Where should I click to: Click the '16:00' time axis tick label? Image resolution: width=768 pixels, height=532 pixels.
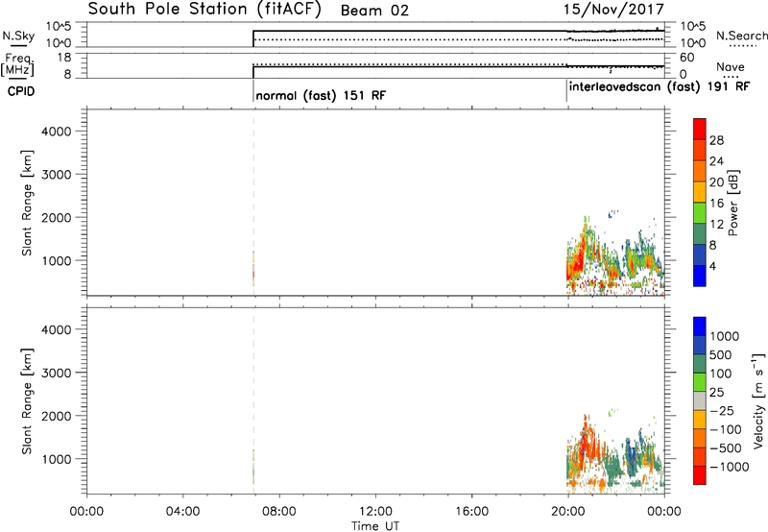(x=471, y=512)
